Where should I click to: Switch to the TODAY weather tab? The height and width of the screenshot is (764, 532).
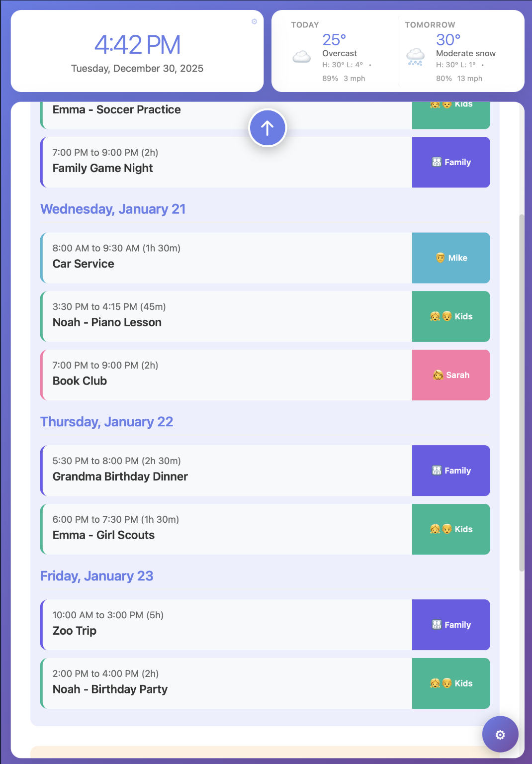(305, 24)
